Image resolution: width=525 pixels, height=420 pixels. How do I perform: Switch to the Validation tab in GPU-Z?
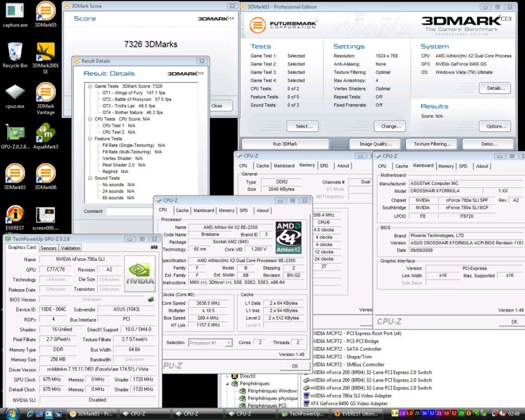tap(70, 248)
